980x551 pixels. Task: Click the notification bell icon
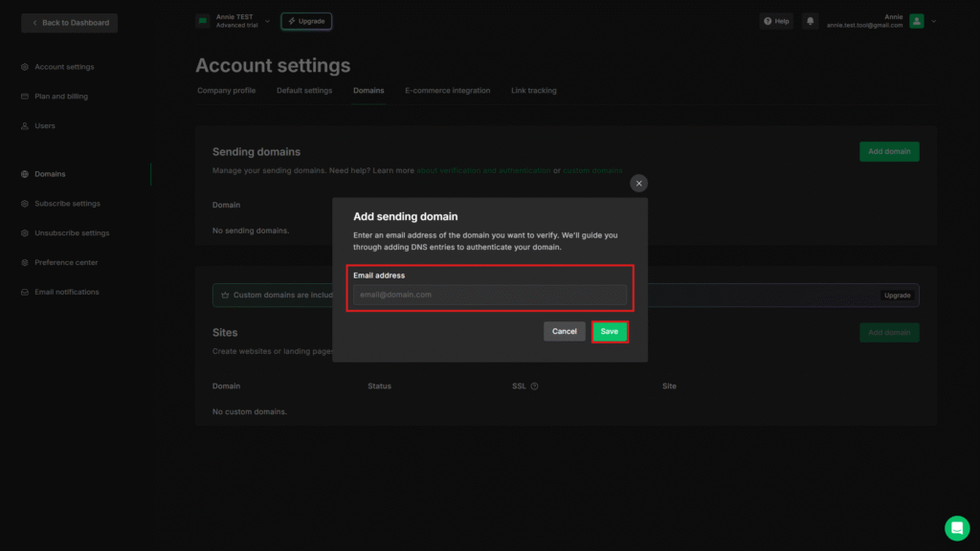[x=811, y=21]
